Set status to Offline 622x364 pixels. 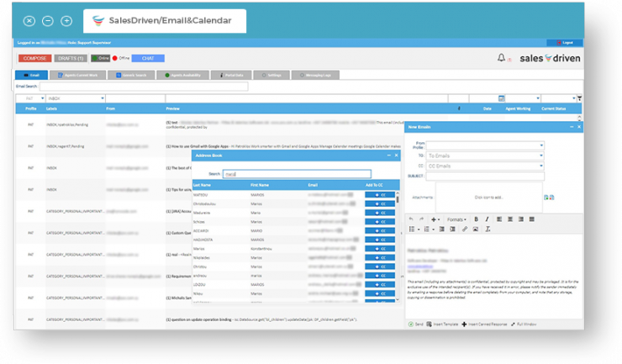(x=121, y=58)
